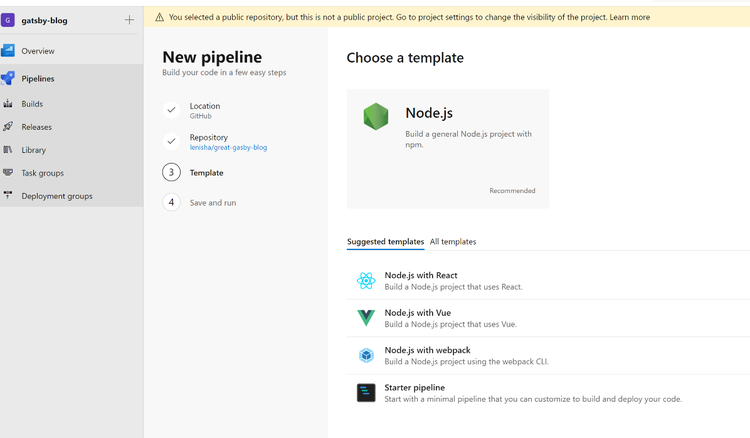Click the Pipelines rocket icon
The width and height of the screenshot is (750, 438).
click(x=8, y=78)
